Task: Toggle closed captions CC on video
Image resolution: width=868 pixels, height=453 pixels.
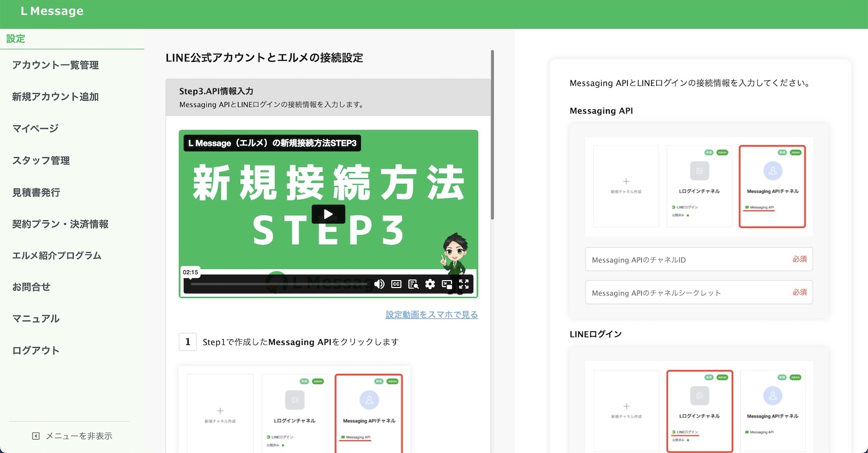Action: click(396, 284)
